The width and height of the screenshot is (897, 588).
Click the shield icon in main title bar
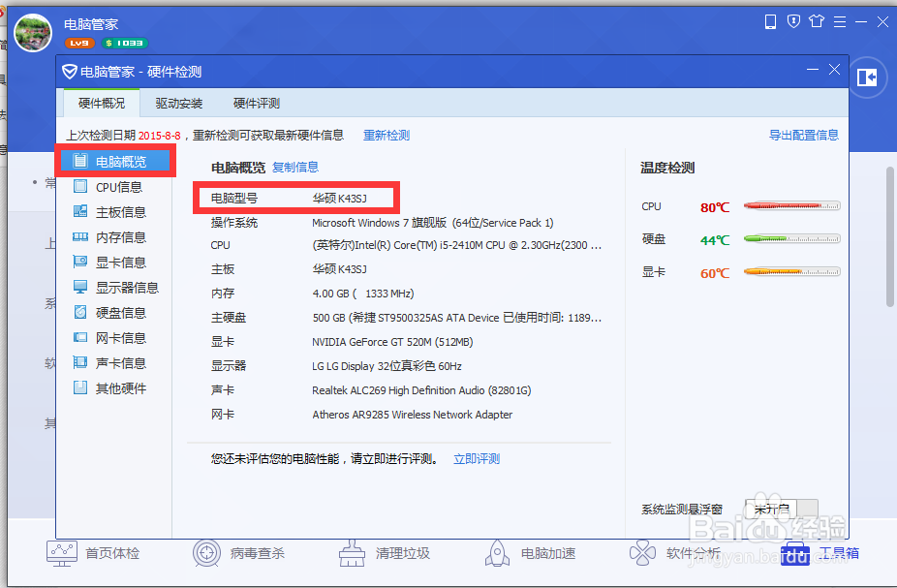(793, 21)
